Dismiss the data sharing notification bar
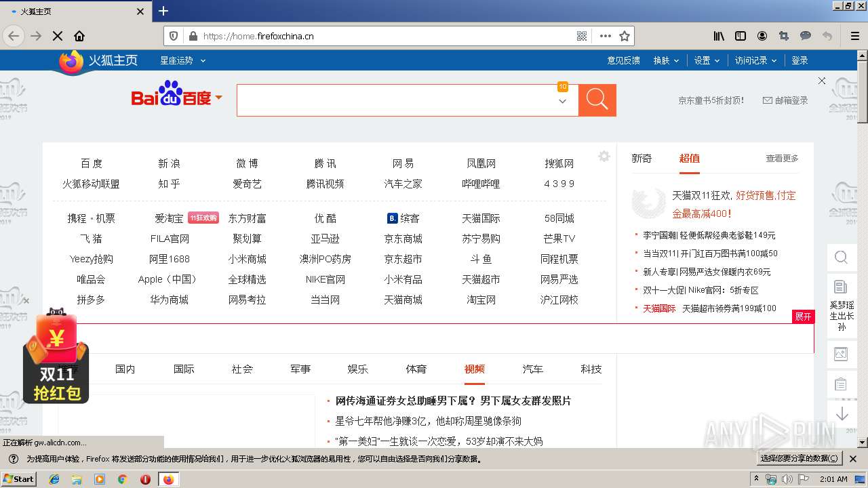Image resolution: width=868 pixels, height=488 pixels. [x=853, y=459]
